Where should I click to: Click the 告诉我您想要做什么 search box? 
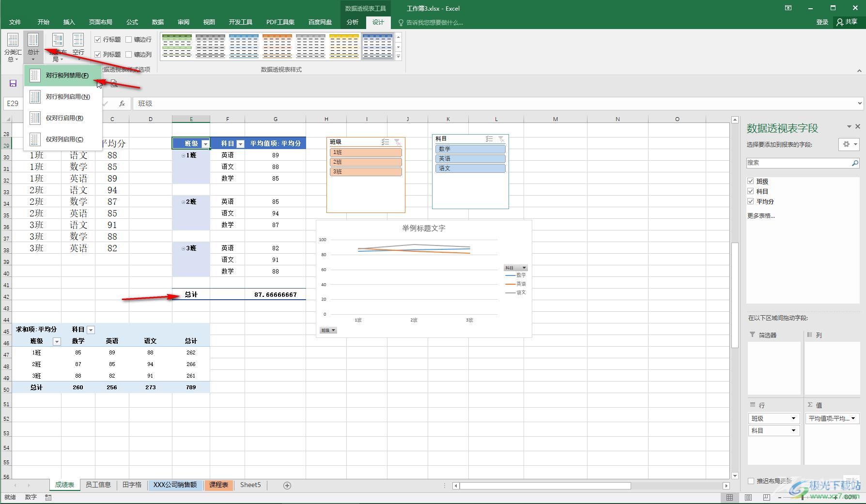coord(430,22)
